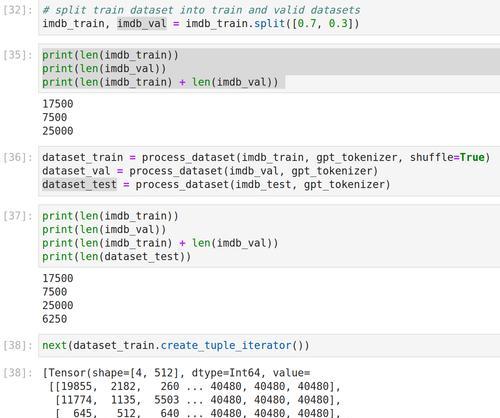Click the dataset_val assignment line
The image size is (500, 418).
click(210, 171)
